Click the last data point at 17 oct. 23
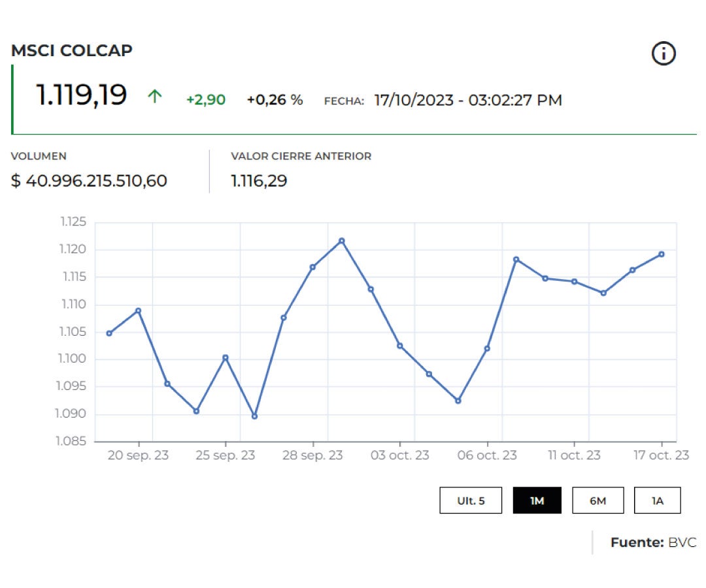Image resolution: width=706 pixels, height=588 pixels. (662, 253)
